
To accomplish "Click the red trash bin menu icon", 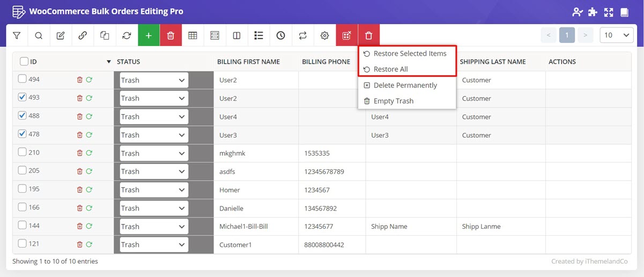I will (x=368, y=35).
